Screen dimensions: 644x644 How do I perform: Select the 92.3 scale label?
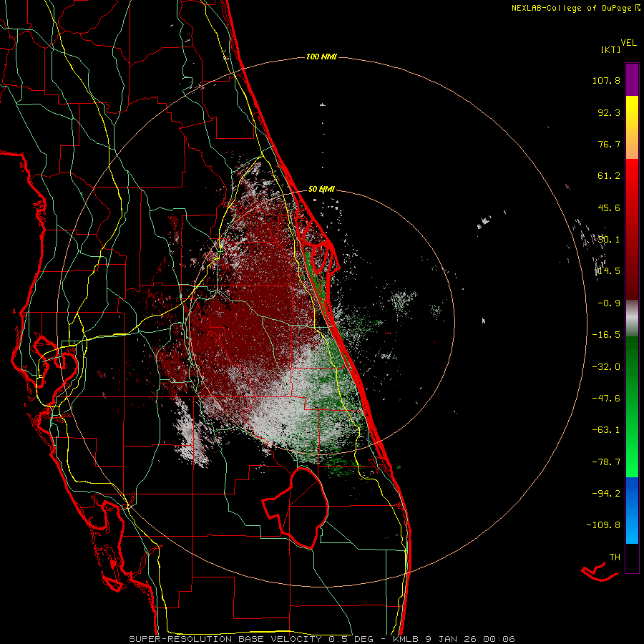pos(609,112)
